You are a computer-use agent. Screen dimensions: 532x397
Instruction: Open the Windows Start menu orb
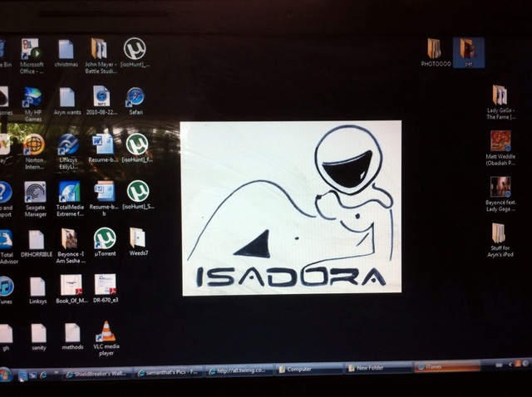[x=7, y=375]
